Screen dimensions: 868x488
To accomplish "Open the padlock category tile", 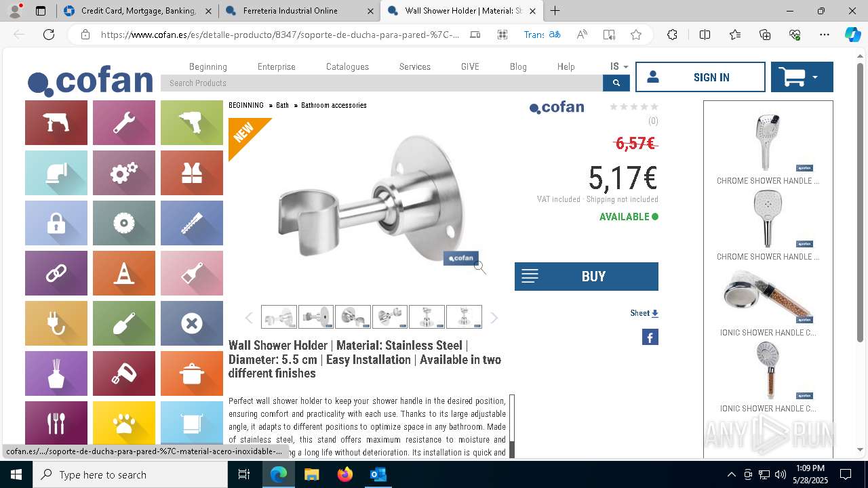I will (56, 223).
